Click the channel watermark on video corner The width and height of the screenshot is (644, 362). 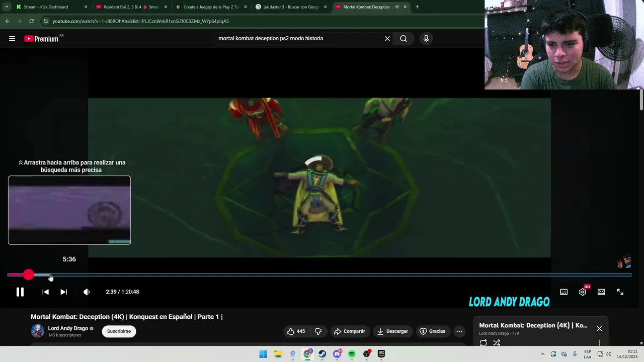coord(624,262)
